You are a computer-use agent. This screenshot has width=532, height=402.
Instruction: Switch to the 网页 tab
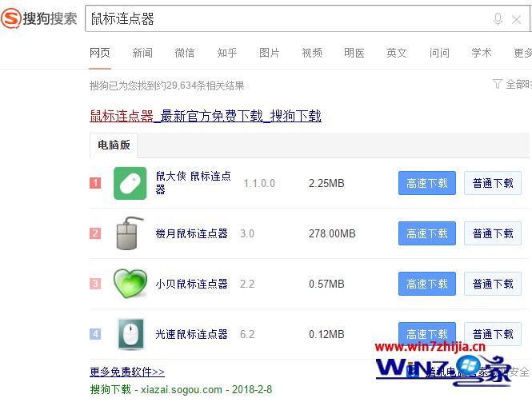click(x=100, y=53)
